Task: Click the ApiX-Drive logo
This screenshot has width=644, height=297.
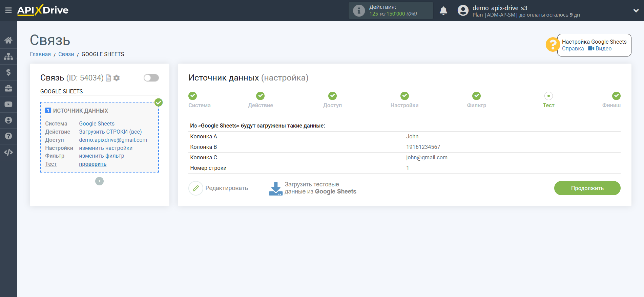Action: 43,10
